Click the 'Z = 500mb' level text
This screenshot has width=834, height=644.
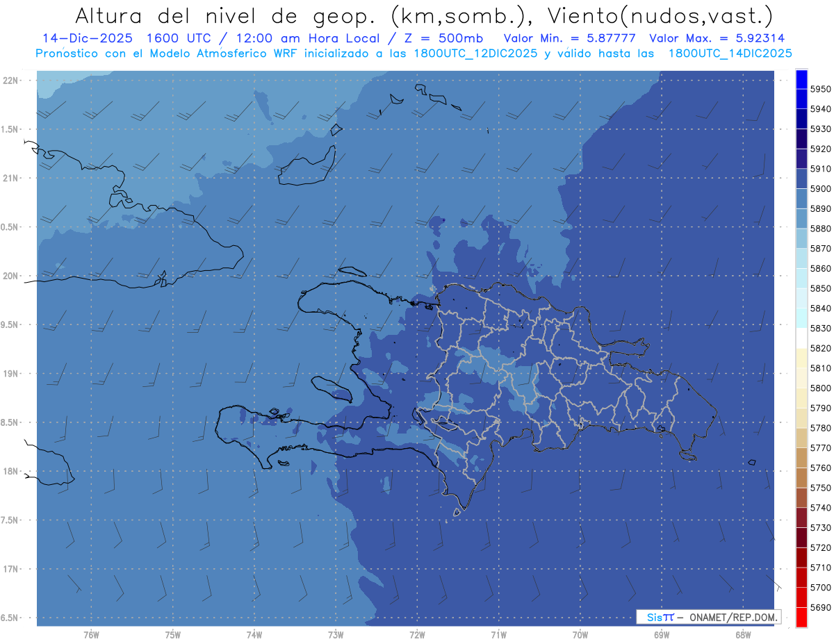(443, 39)
